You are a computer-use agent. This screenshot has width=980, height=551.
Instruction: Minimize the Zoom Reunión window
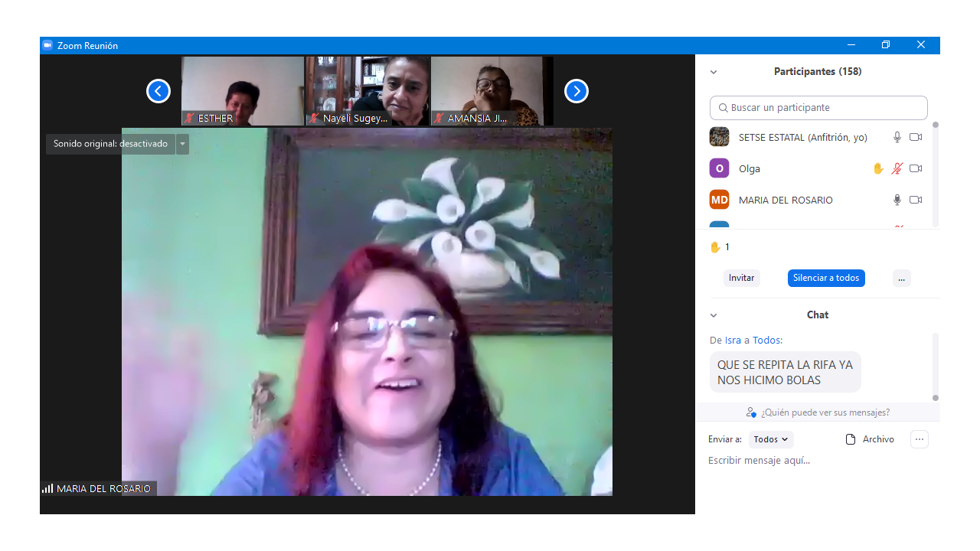click(851, 45)
